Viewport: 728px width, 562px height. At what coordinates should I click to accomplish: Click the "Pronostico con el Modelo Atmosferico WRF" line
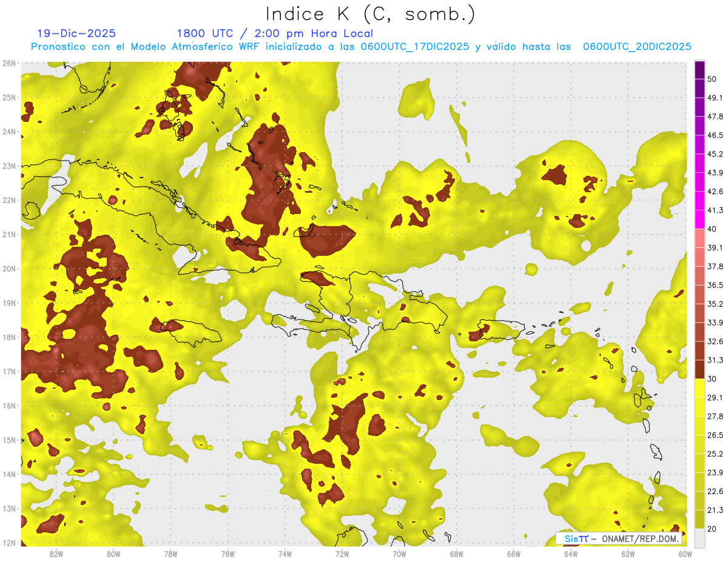[361, 47]
